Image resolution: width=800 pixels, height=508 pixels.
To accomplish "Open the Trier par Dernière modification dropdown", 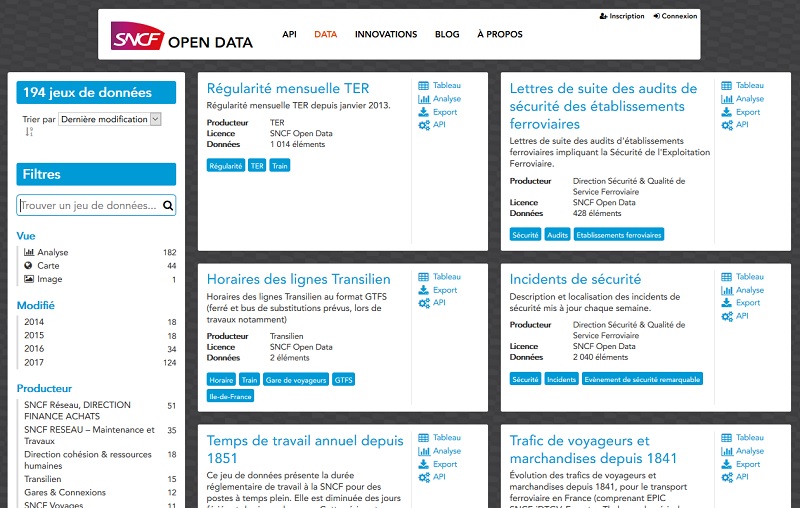I will point(110,119).
